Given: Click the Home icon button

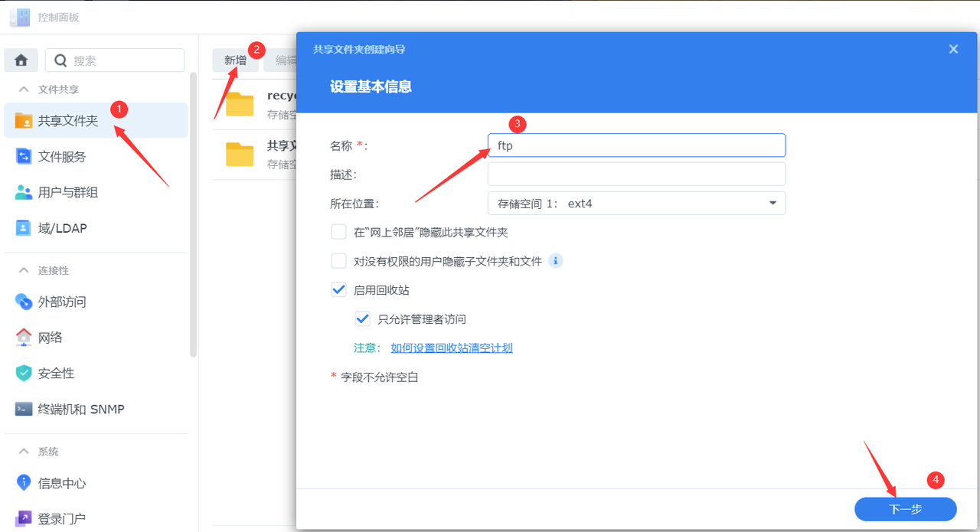Looking at the screenshot, I should coord(21,60).
